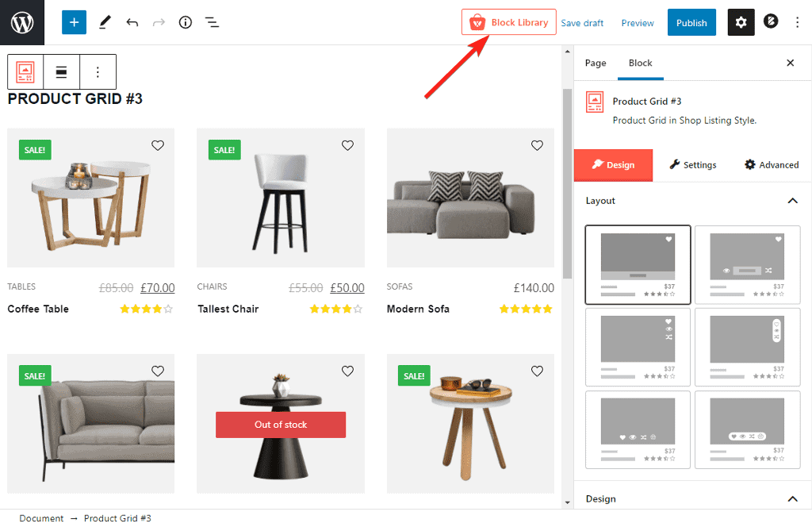Toggle wishlist heart on Coffee Table
Image resolution: width=812 pixels, height=527 pixels.
tap(158, 145)
